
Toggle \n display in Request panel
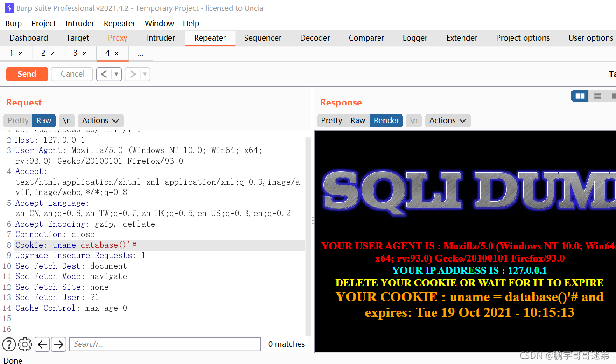[x=67, y=120]
